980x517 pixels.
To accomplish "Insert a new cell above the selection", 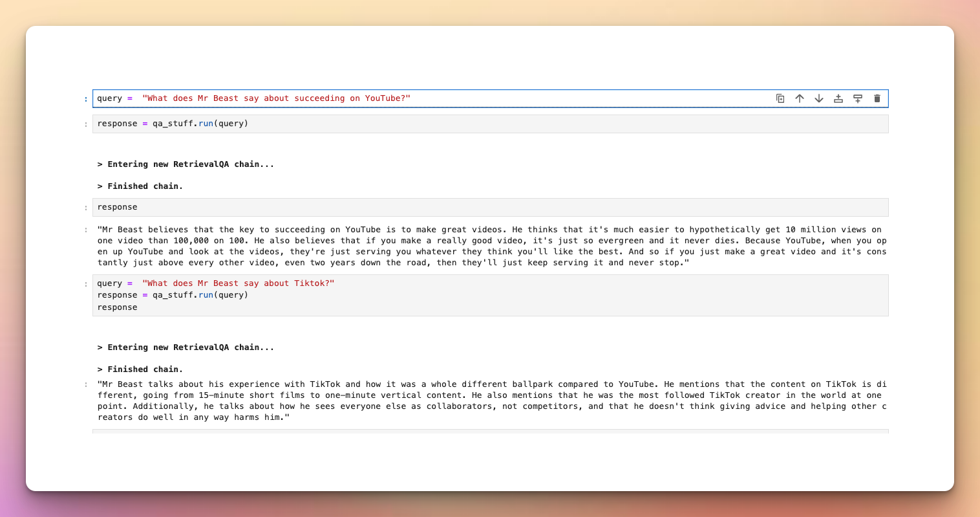I will point(838,98).
